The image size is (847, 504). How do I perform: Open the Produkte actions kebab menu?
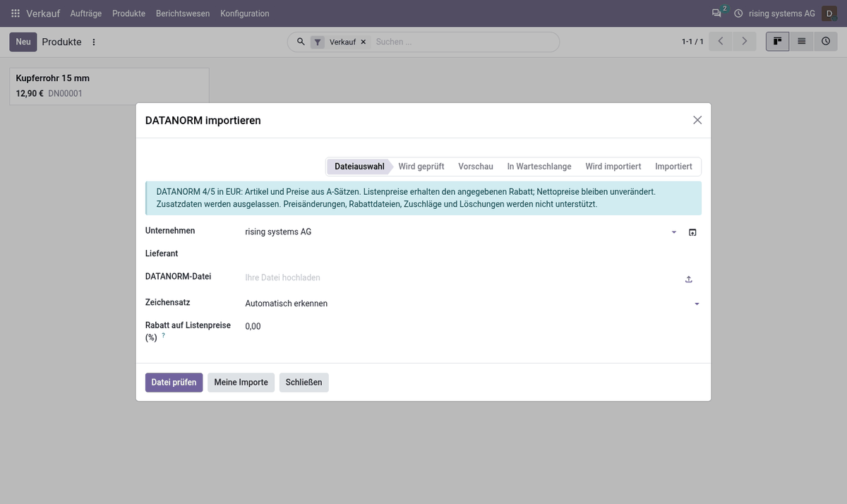(94, 42)
